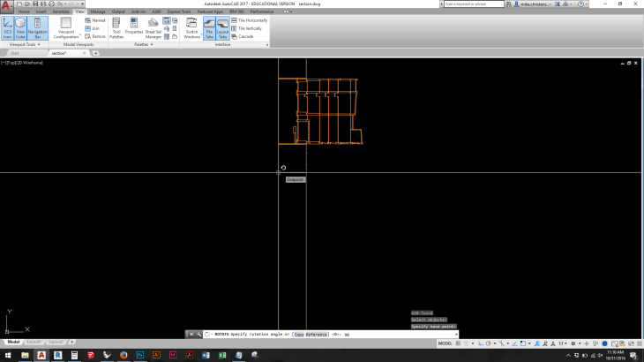644x362 pixels.
Task: Open the Properties palette
Action: [134, 26]
